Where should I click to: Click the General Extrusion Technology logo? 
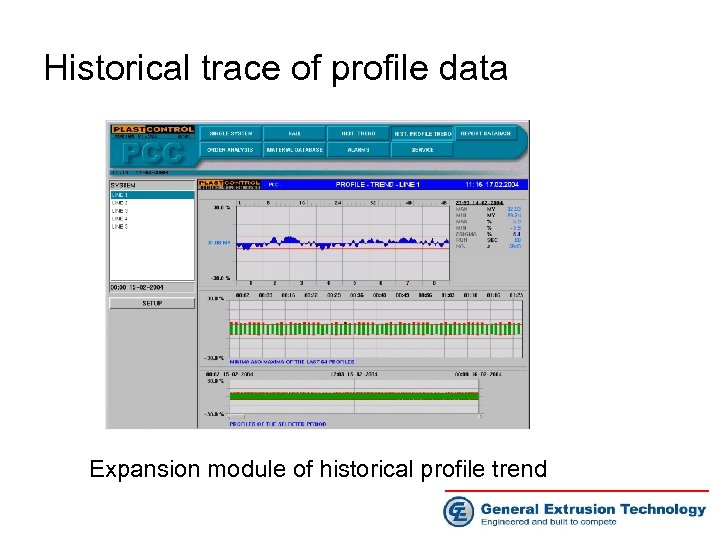574,512
